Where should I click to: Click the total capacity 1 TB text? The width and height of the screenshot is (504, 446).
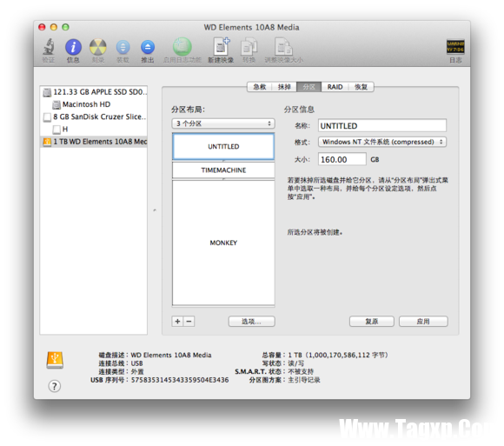pyautogui.click(x=338, y=355)
